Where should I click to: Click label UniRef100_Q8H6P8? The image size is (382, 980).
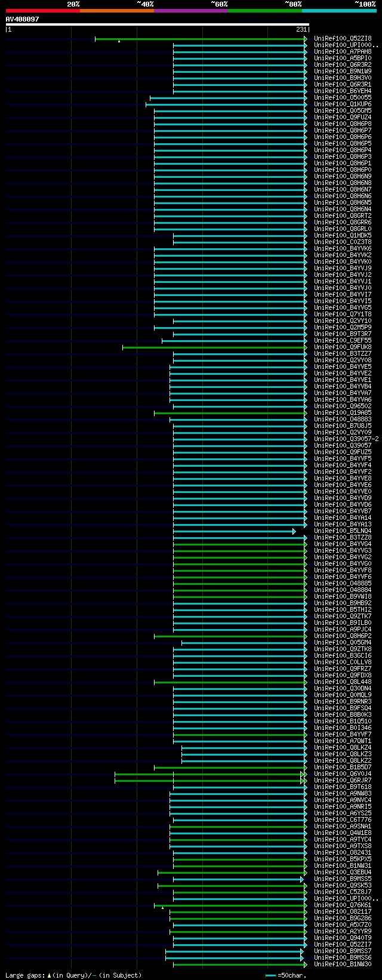tap(343, 124)
